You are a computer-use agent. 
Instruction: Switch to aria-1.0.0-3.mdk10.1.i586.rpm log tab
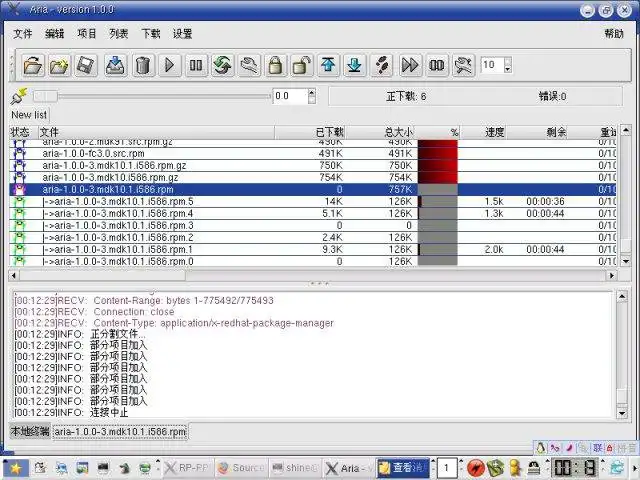[120, 432]
